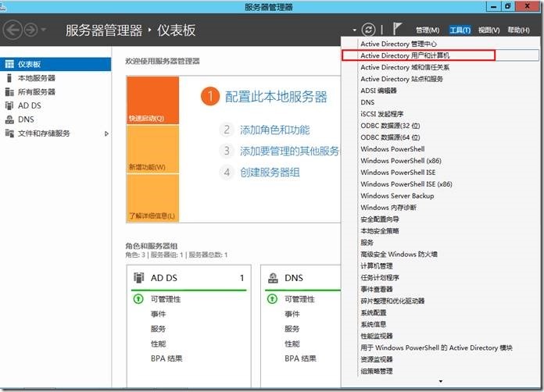The height and width of the screenshot is (392, 544).
Task: Click the back navigation arrow
Action: [13, 30]
